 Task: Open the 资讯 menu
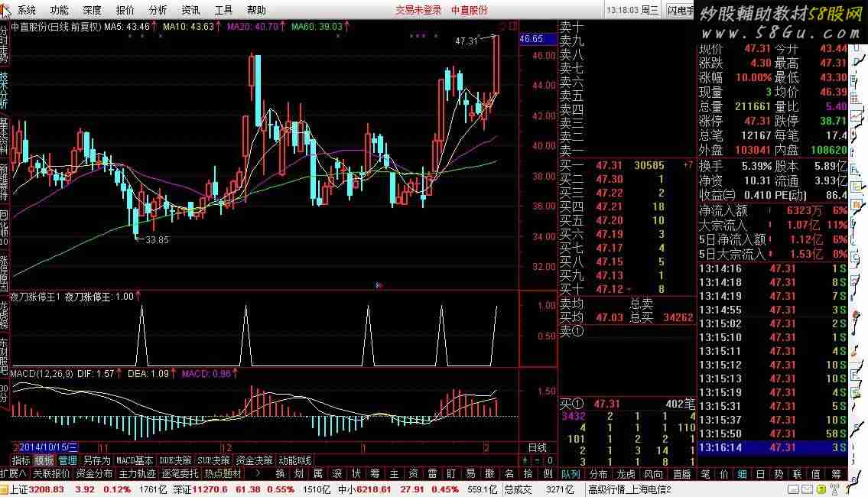coord(190,10)
